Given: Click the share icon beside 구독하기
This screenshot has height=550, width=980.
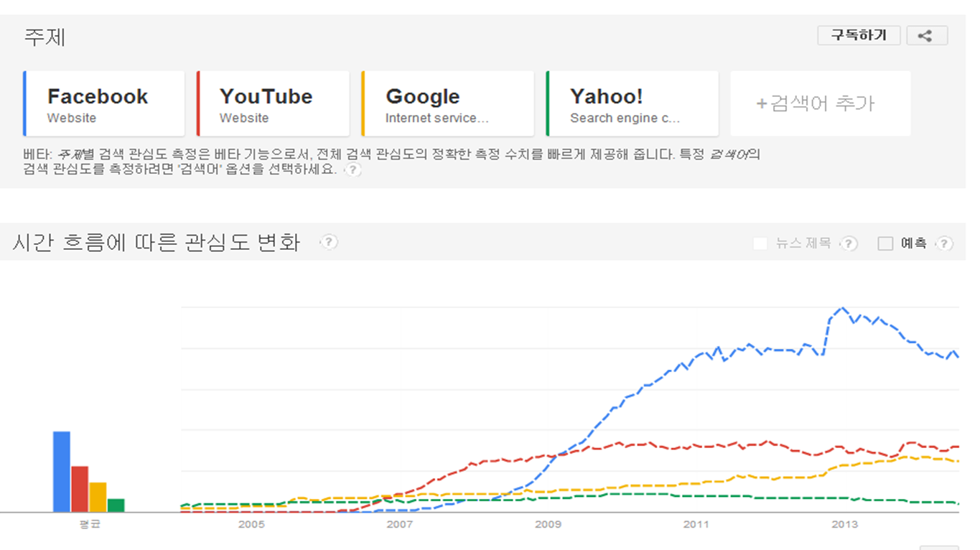Looking at the screenshot, I should 926,36.
